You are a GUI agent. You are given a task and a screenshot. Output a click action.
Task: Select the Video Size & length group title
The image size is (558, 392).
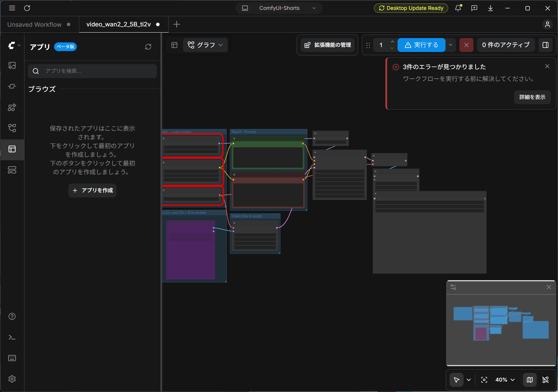(247, 216)
